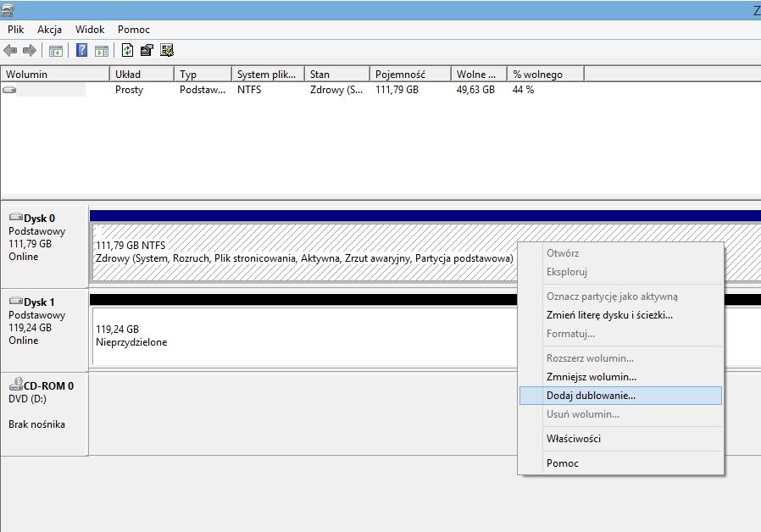Click the 'NTFS' file system cell
761x532 pixels.
coord(249,90)
